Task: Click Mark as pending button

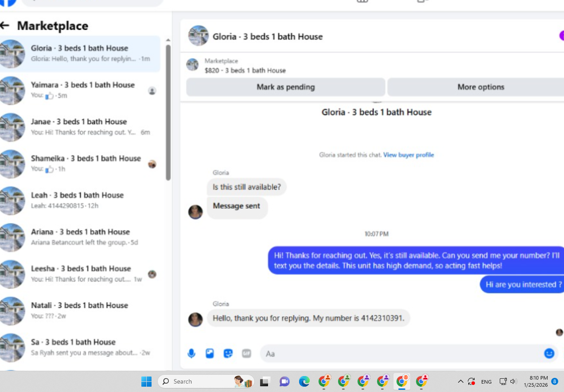Action: click(286, 87)
